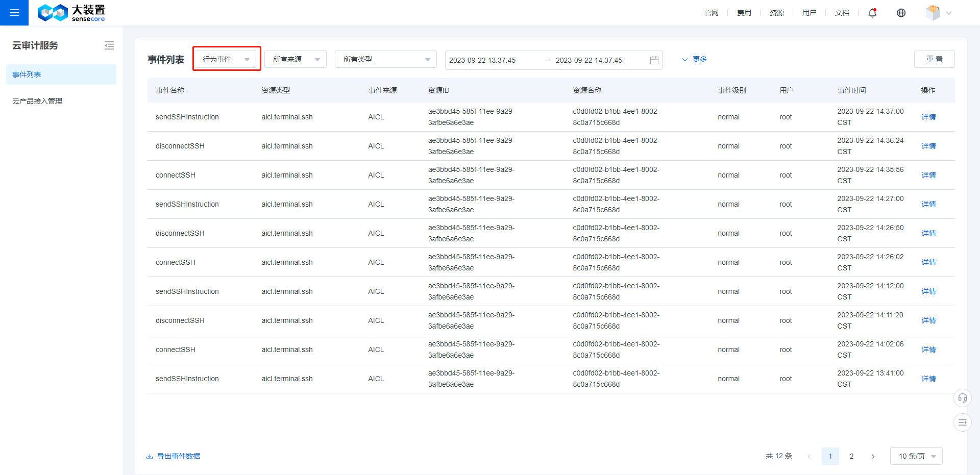The height and width of the screenshot is (475, 980).
Task: Click the calendar icon in date range
Action: click(x=654, y=60)
